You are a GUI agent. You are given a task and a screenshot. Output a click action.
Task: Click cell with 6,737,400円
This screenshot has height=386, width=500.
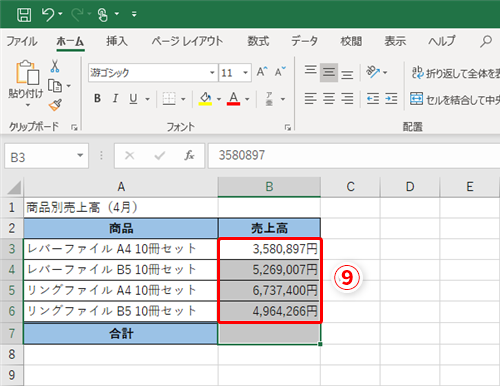pyautogui.click(x=269, y=291)
